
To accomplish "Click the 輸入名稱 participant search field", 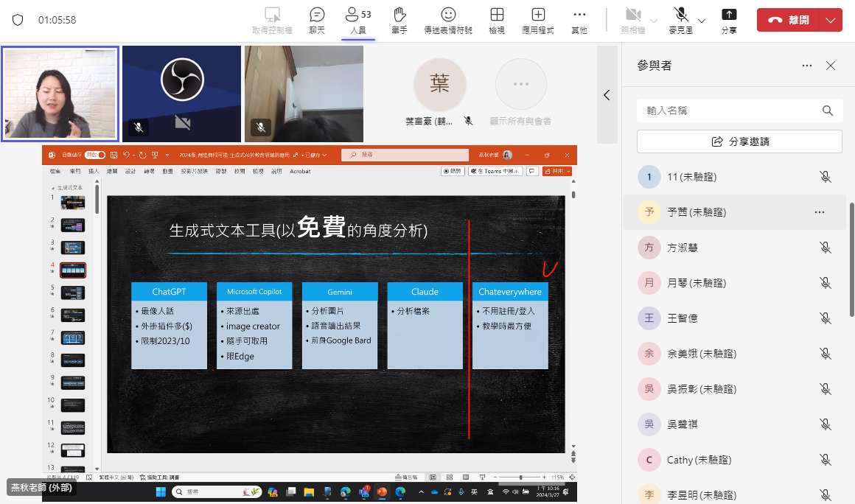I will [x=739, y=111].
